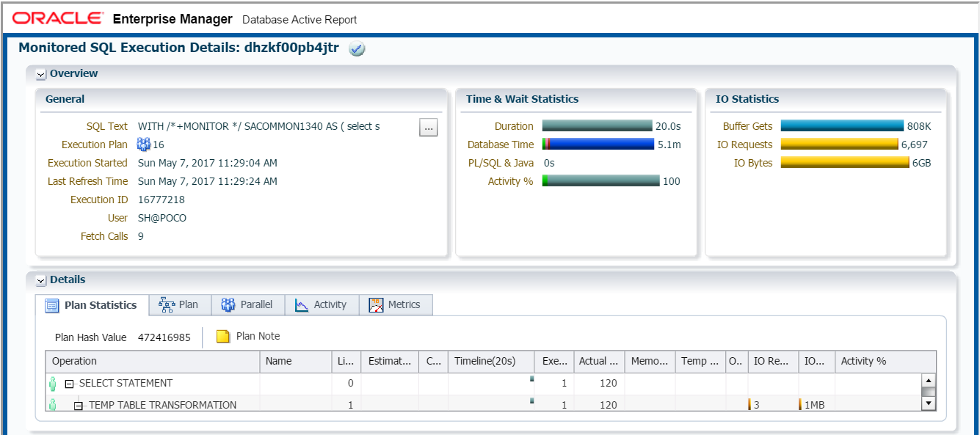Image resolution: width=980 pixels, height=435 pixels.
Task: Click the parallel servers icon next to Execution Plan 16
Action: pyautogui.click(x=144, y=145)
